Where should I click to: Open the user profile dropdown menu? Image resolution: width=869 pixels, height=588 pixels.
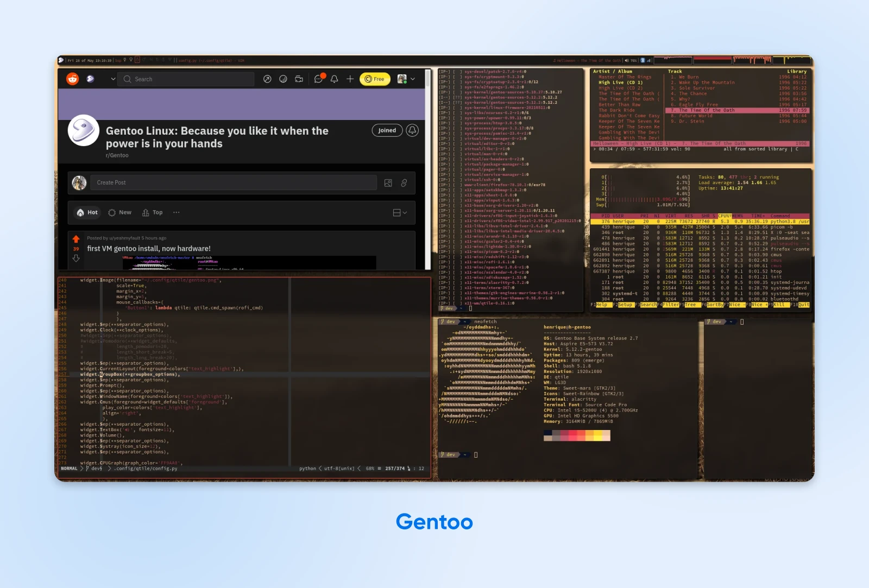(x=406, y=79)
